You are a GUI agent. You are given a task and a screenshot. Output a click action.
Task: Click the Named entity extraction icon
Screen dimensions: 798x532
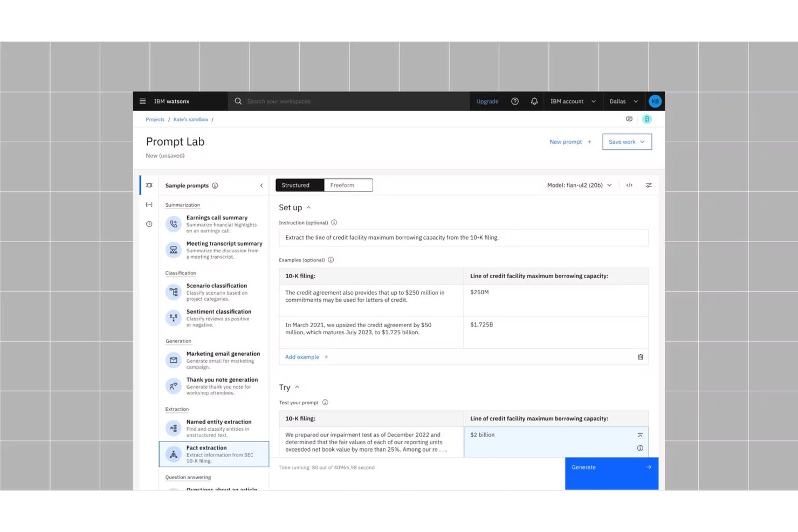coord(174,428)
